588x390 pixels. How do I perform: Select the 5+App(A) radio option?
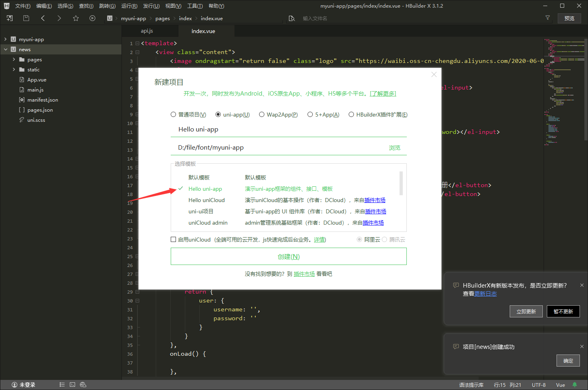tap(310, 115)
